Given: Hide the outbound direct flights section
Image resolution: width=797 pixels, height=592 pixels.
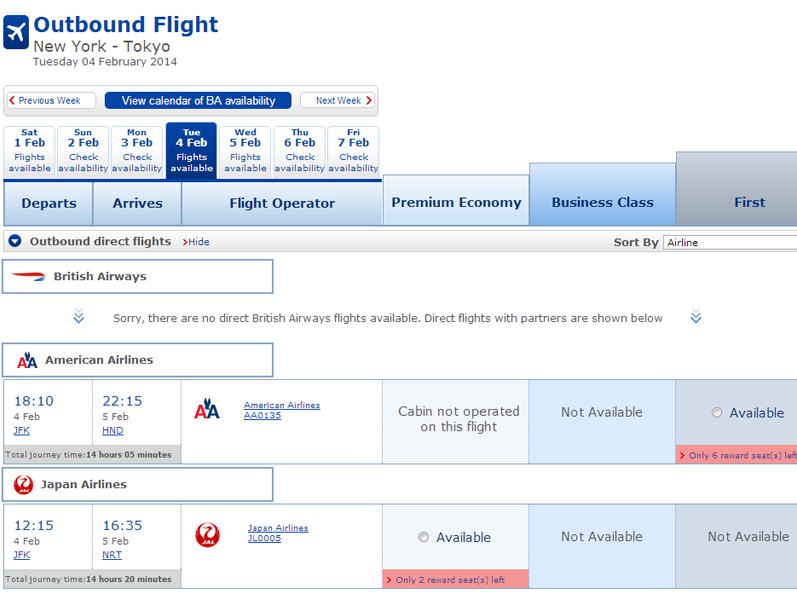Looking at the screenshot, I should click(196, 242).
